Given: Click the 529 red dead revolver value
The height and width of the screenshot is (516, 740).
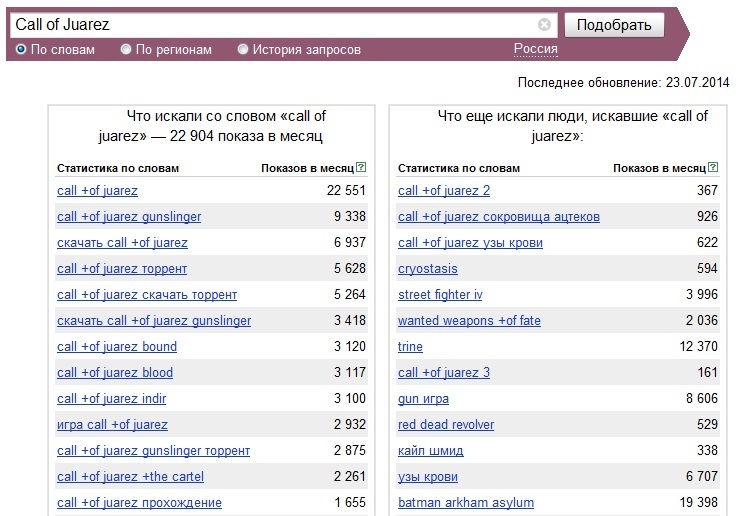Looking at the screenshot, I should pos(707,424).
